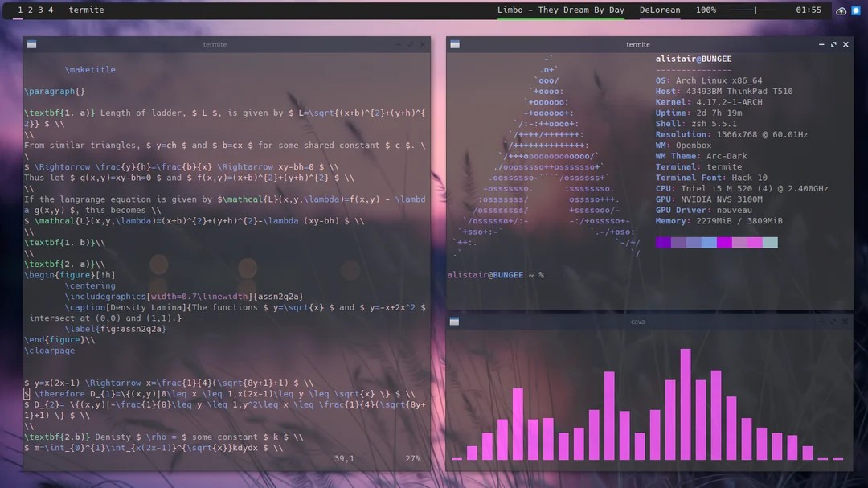Adjust the volume slider in top bar

(754, 10)
